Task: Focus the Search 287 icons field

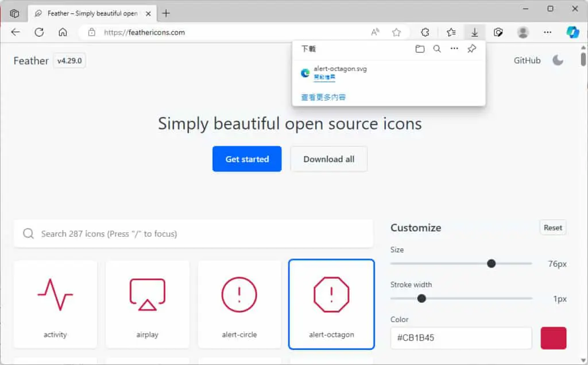Action: click(x=194, y=233)
